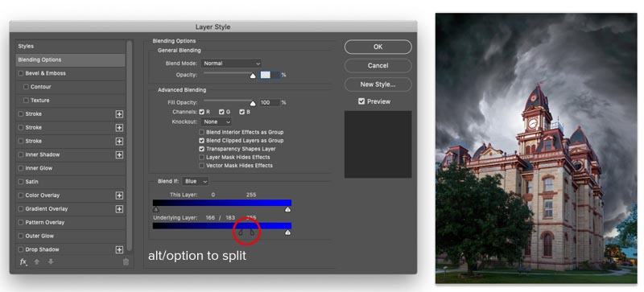The height and width of the screenshot is (292, 644).
Task: Check Vector Mask Hides Effects
Action: [202, 166]
